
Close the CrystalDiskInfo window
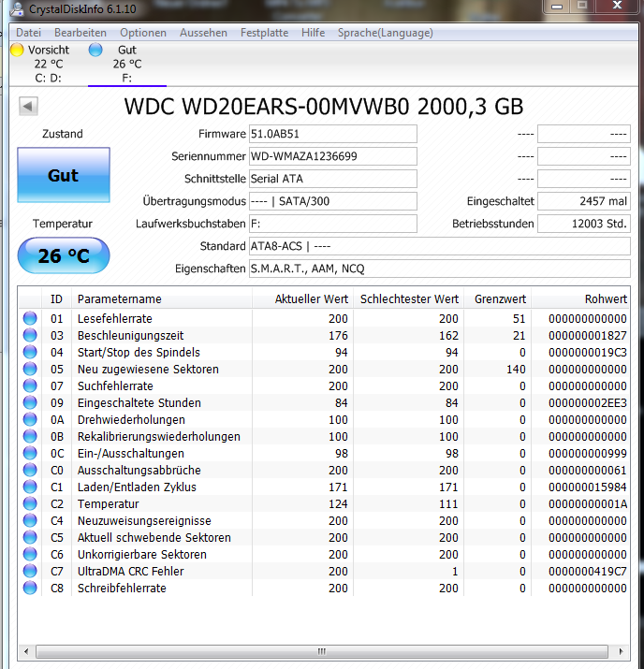click(617, 6)
